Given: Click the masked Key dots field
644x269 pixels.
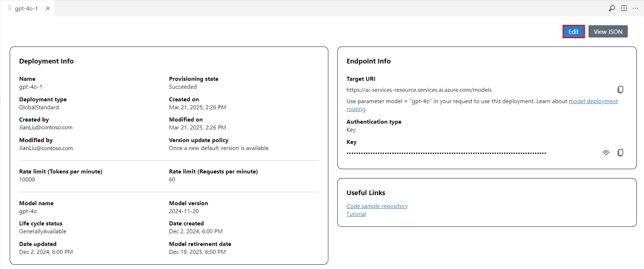Looking at the screenshot, I should pyautogui.click(x=446, y=153).
